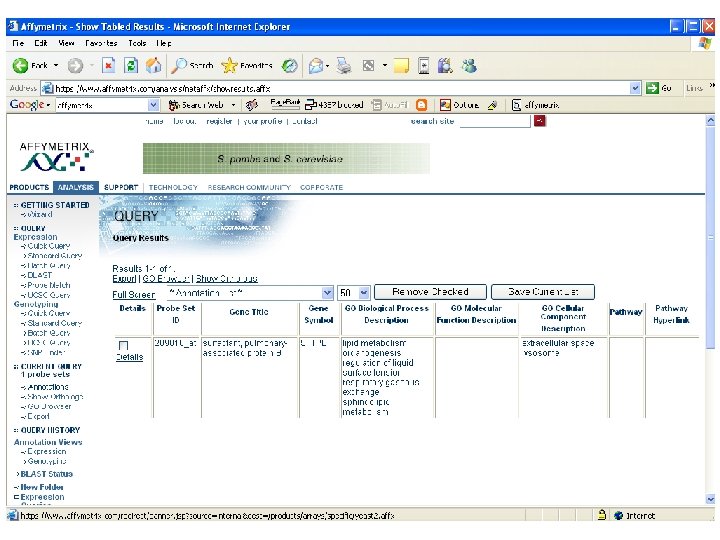Image resolution: width=720 pixels, height=540 pixels.
Task: Click the Research books toolbar icon
Action: click(445, 66)
